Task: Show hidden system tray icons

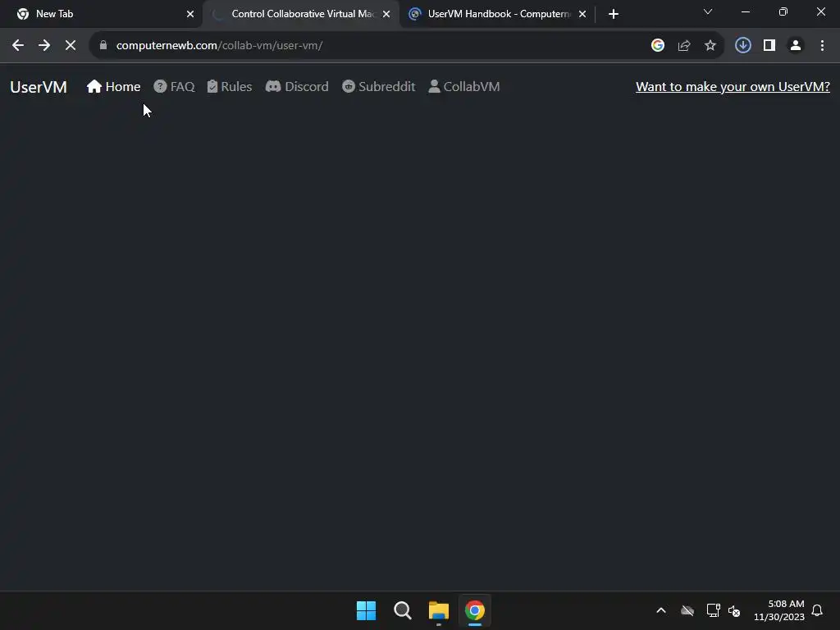Action: tap(661, 610)
